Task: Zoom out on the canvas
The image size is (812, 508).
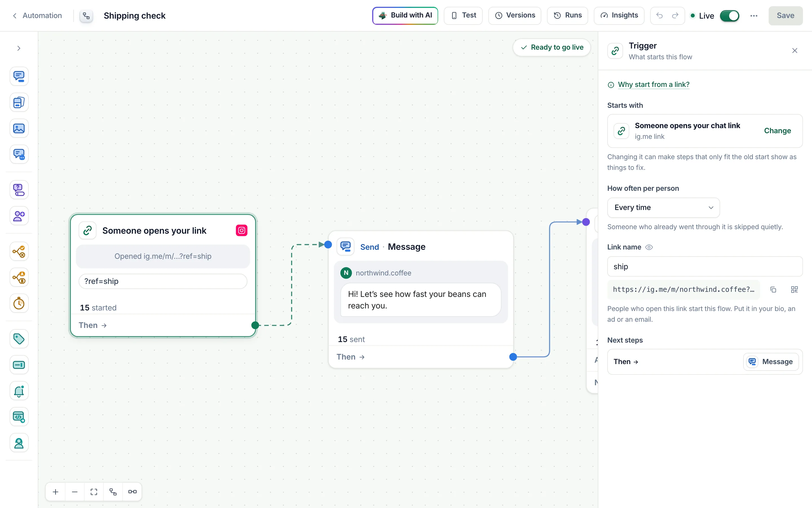Action: click(75, 492)
